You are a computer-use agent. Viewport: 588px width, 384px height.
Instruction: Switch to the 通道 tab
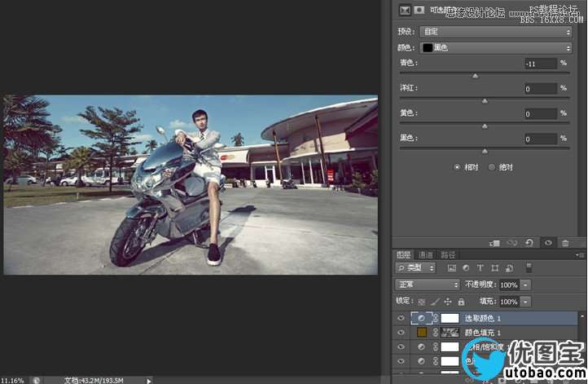pos(426,255)
